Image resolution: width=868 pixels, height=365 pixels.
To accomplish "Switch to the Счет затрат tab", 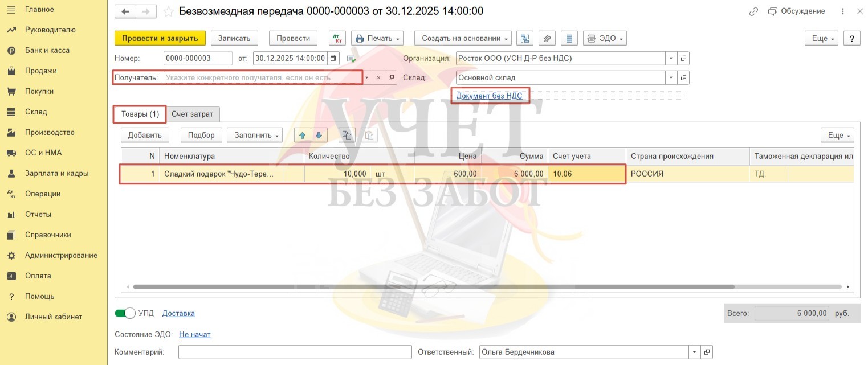I will click(192, 114).
